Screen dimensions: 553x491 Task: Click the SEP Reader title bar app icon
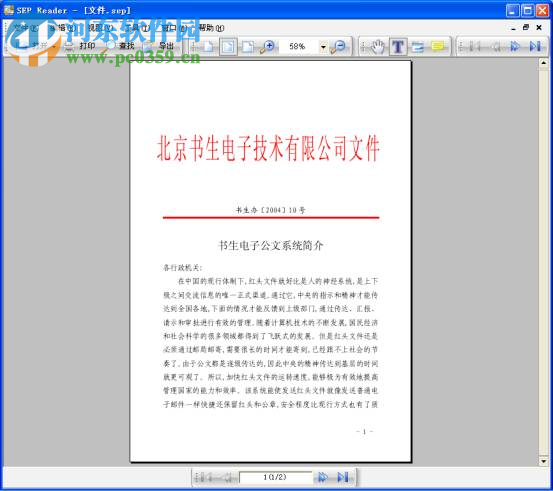[x=8, y=10]
